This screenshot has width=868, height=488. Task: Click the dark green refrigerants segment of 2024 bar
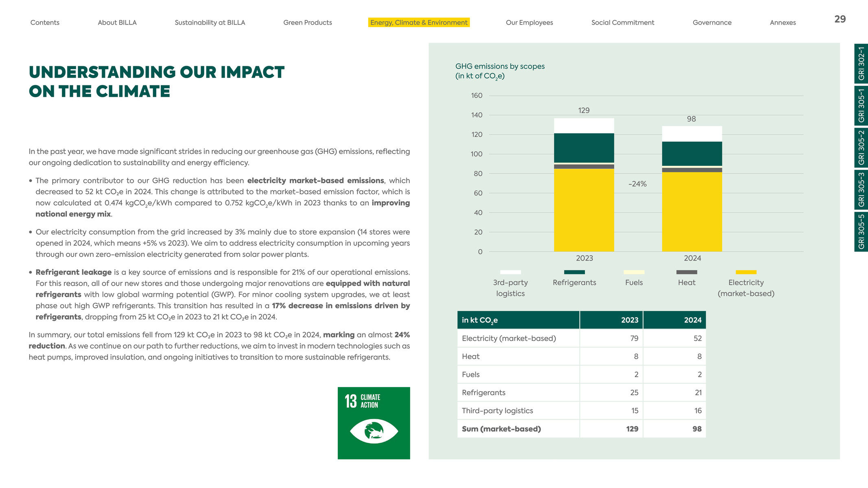pos(692,154)
